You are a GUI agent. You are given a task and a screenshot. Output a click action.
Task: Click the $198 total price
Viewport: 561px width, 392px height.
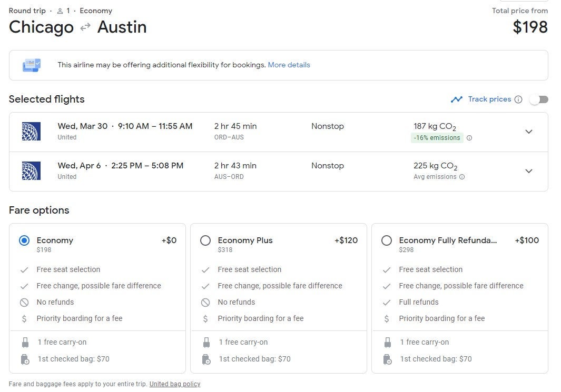pyautogui.click(x=530, y=27)
